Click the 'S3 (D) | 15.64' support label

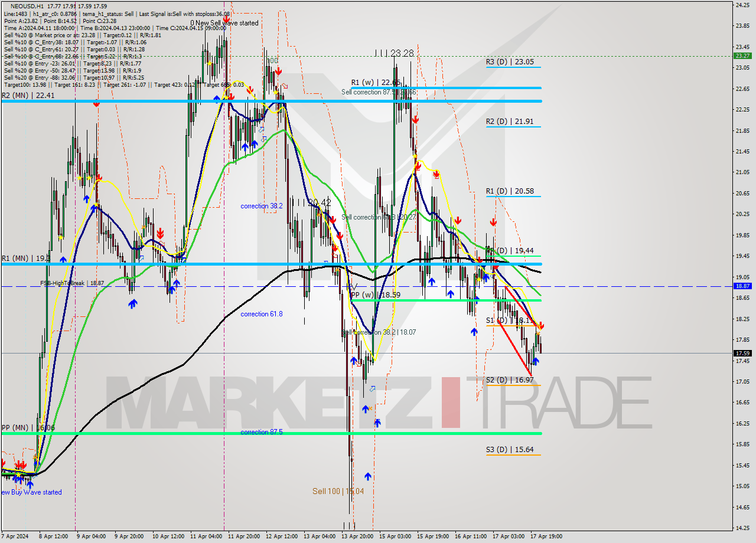(510, 450)
